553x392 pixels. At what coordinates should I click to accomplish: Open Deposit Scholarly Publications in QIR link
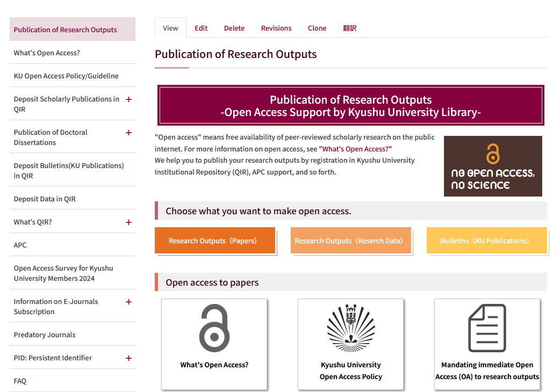(x=66, y=104)
